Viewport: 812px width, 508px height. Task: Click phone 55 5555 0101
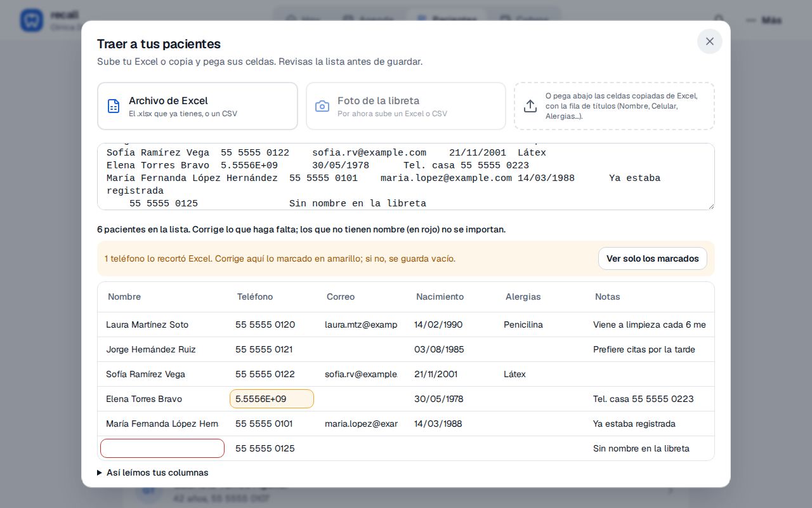[272, 424]
